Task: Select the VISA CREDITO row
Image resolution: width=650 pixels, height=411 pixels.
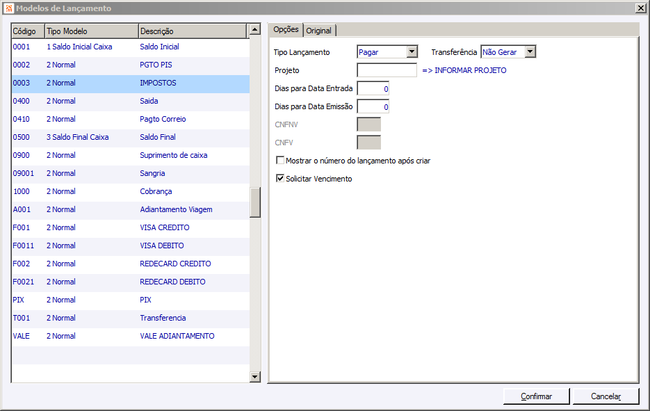Action: coord(131,227)
